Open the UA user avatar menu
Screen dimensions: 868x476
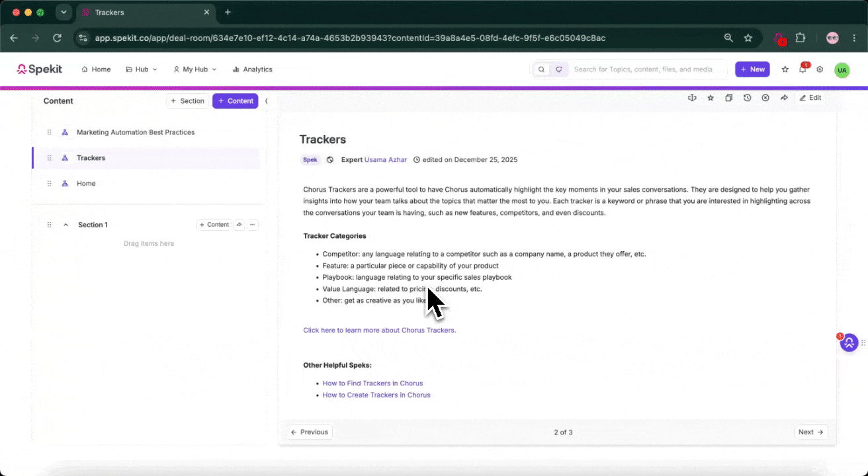[842, 70]
